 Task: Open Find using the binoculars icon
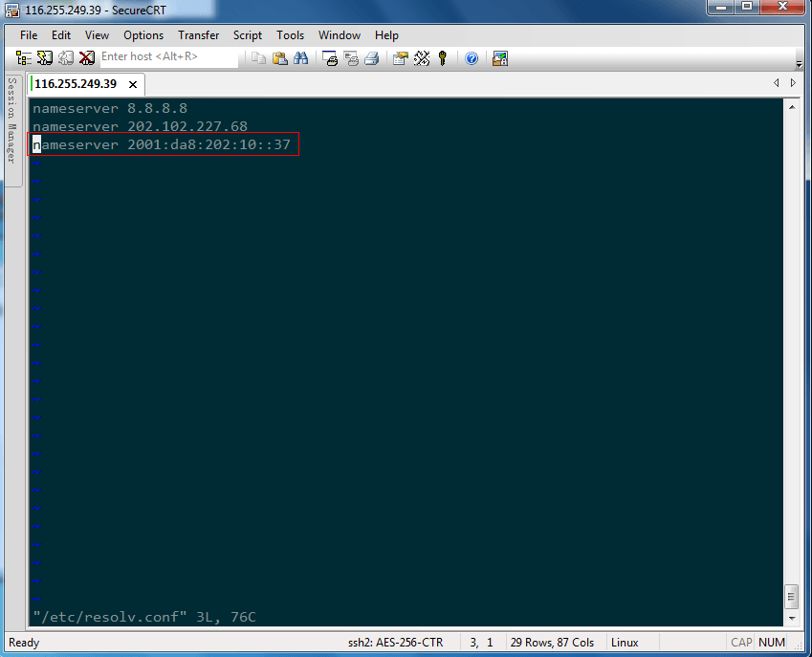pyautogui.click(x=301, y=57)
